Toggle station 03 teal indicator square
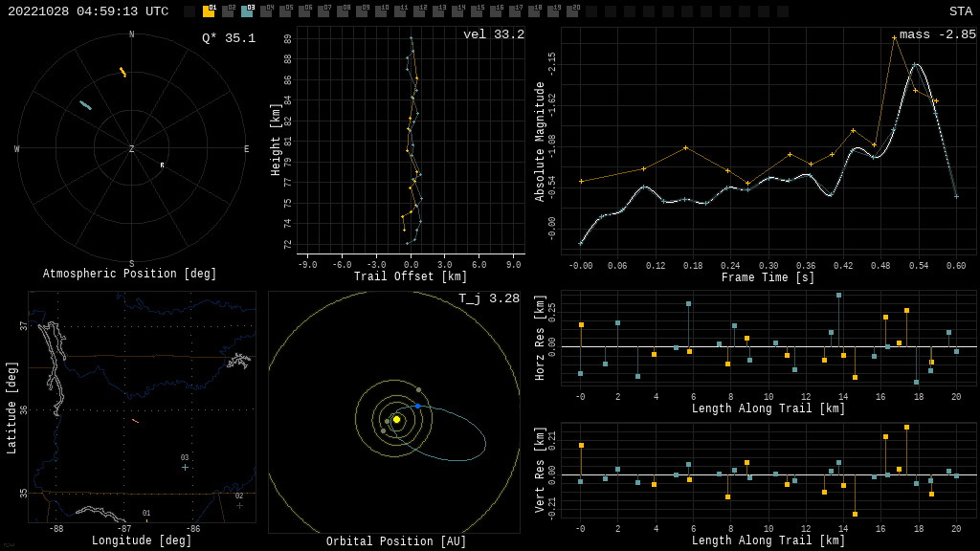980x551 pixels. coord(247,11)
